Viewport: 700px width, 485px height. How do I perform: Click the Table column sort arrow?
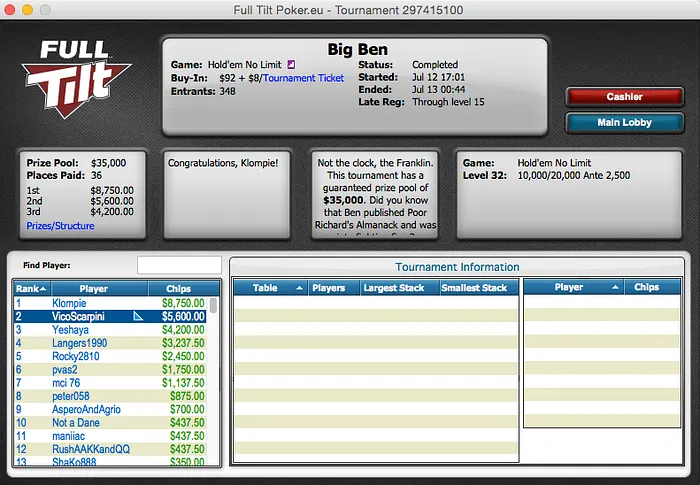pos(298,288)
